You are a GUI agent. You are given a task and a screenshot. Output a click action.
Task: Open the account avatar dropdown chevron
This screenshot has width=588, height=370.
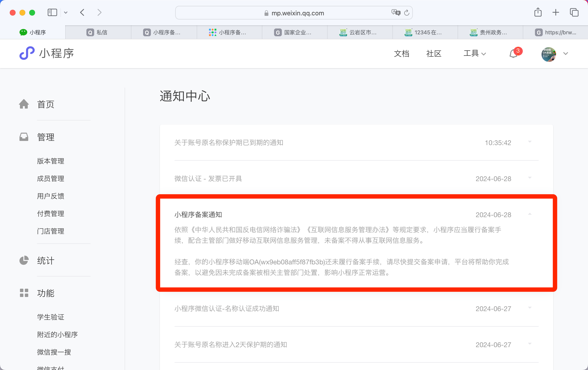click(566, 54)
